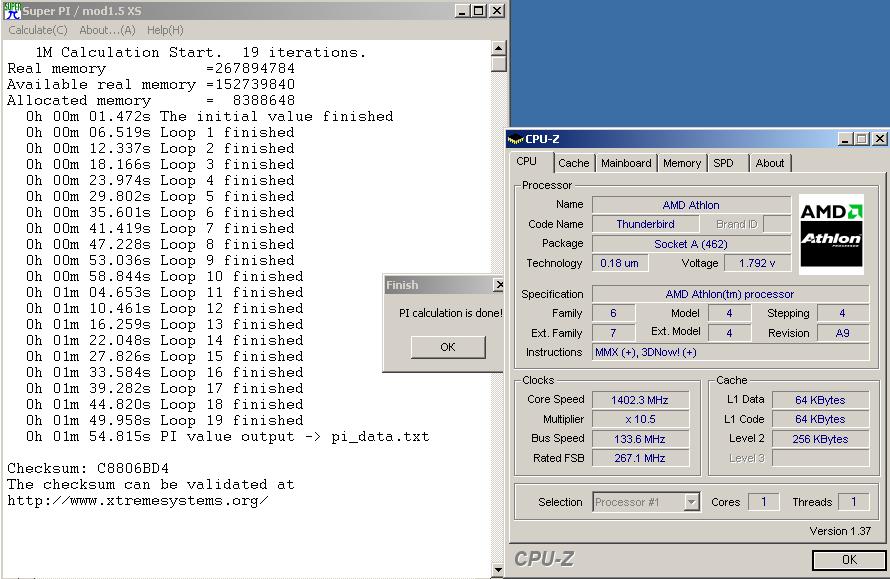This screenshot has width=890, height=579.
Task: Click the 1M Calculation Start line
Action: [201, 52]
